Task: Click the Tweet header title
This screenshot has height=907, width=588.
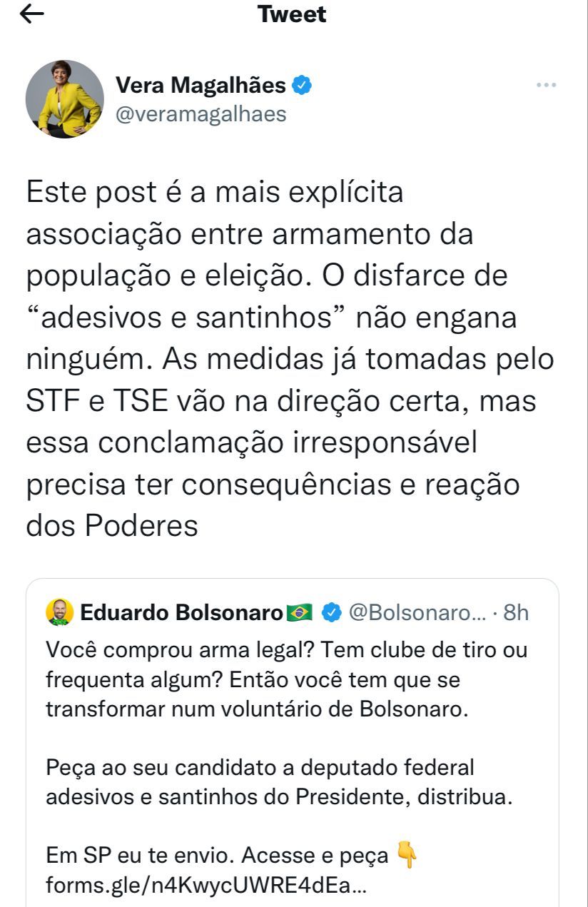Action: coord(292,14)
